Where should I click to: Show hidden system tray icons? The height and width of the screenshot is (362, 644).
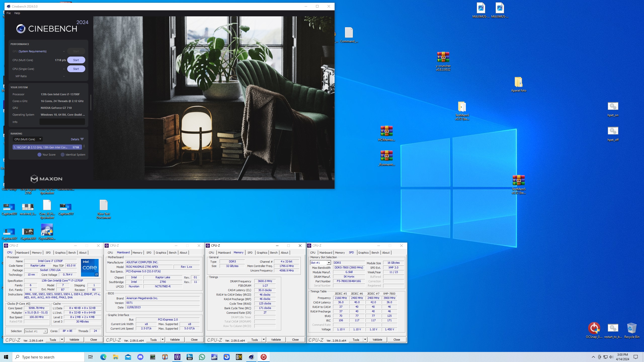pyautogui.click(x=593, y=357)
